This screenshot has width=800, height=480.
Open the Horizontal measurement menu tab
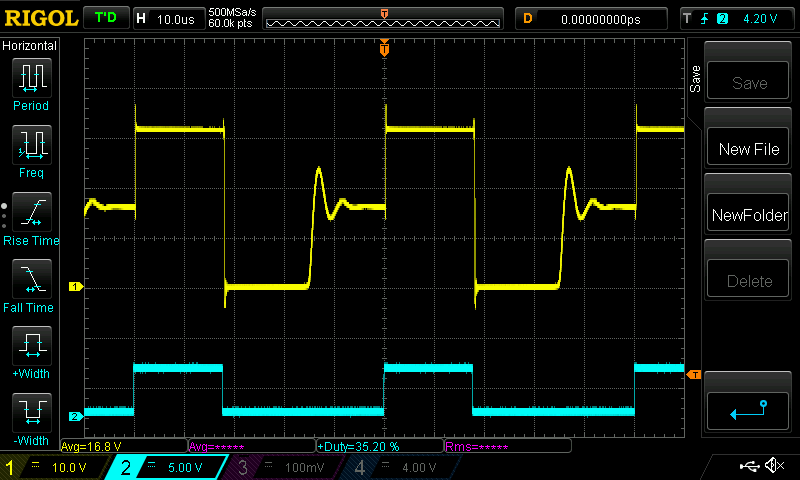coord(30,46)
